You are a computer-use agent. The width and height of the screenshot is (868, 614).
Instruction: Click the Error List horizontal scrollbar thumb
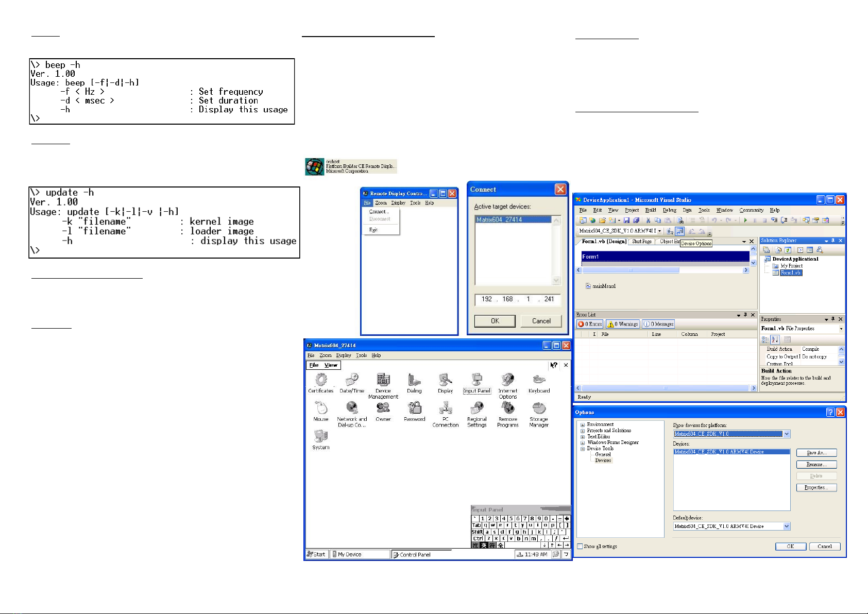pyautogui.click(x=665, y=388)
